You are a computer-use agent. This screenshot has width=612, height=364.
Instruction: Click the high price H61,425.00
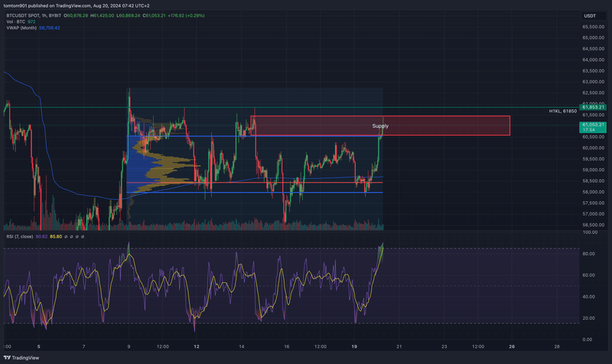coord(103,15)
